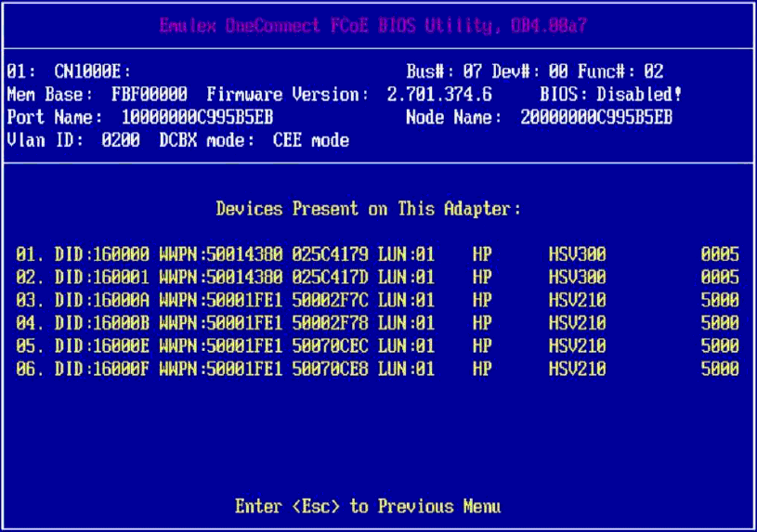Click HSV210 model in row 06
The image size is (757, 532).
(x=578, y=370)
